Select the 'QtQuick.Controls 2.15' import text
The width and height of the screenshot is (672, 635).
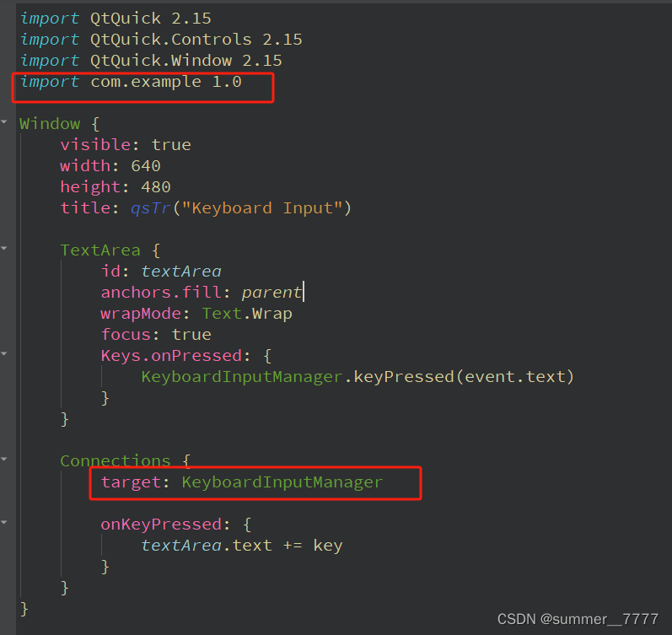tap(196, 40)
